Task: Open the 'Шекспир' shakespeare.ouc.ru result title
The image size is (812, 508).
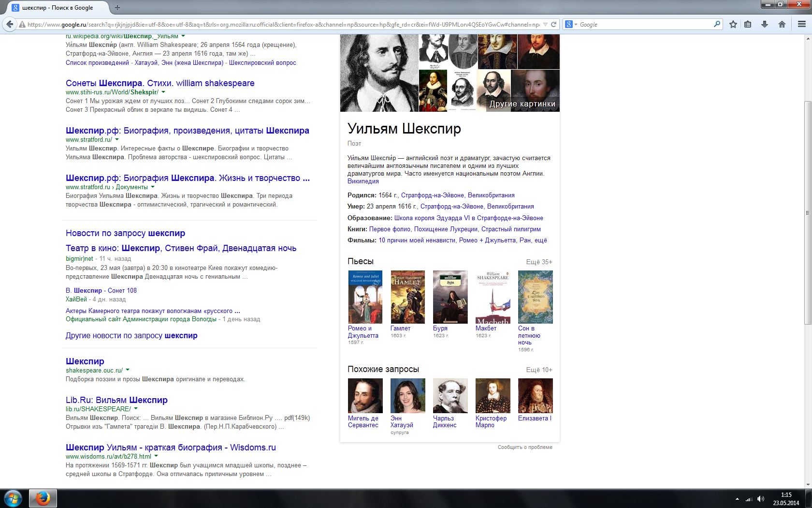Action: tap(85, 361)
